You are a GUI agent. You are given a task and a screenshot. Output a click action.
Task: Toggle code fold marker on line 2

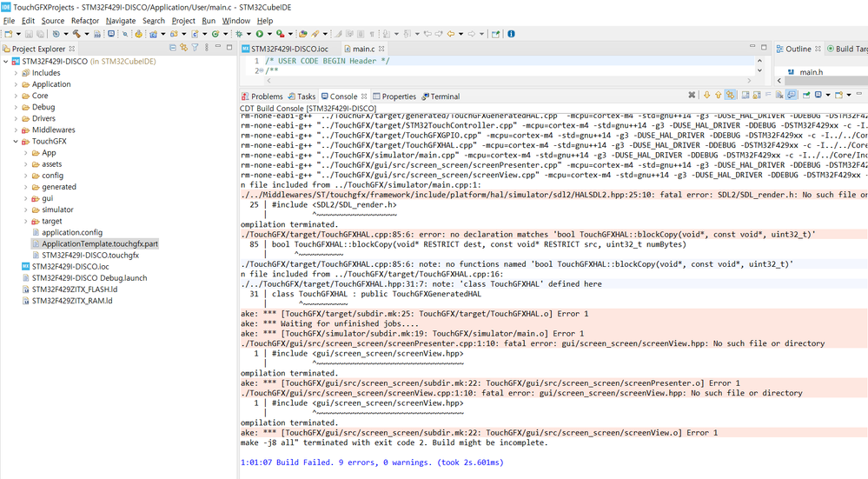point(262,71)
